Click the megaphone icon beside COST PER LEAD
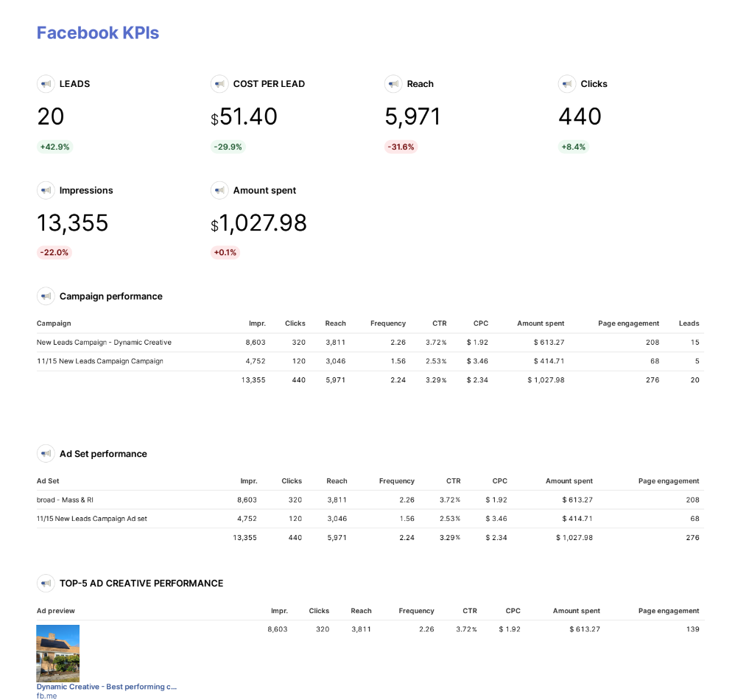Image resolution: width=735 pixels, height=700 pixels. [x=219, y=84]
